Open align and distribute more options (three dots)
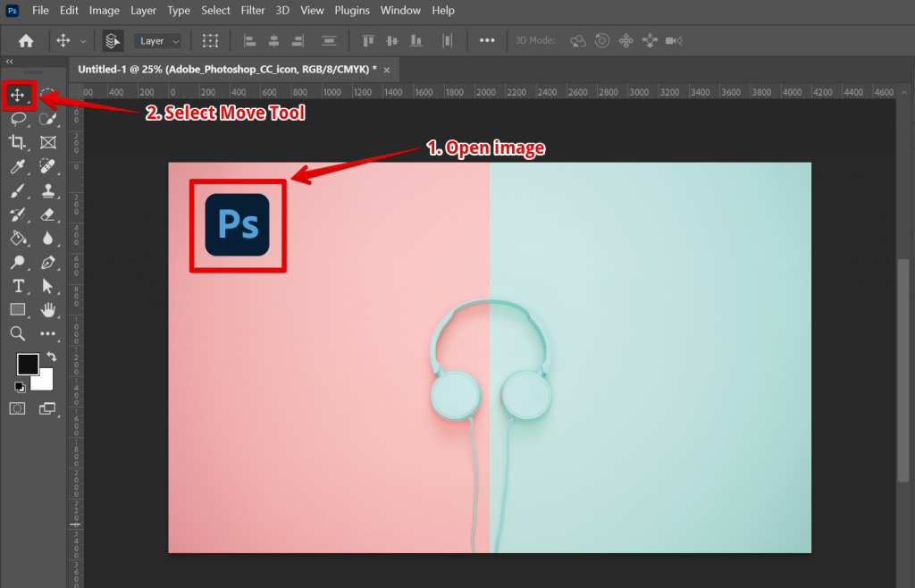The height and width of the screenshot is (588, 915). pos(487,40)
